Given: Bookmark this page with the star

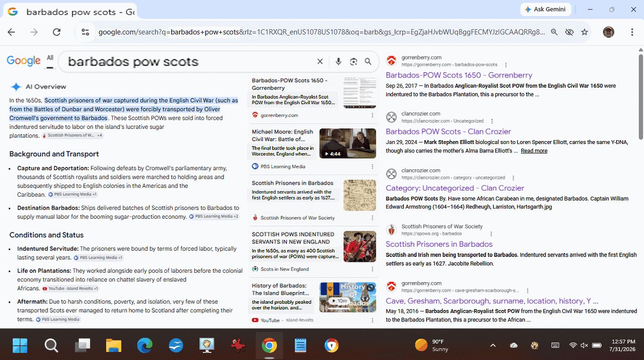Looking at the screenshot, I should click(x=585, y=32).
